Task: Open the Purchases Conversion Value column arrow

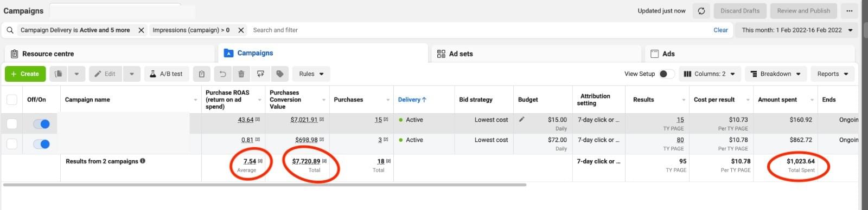Action: (x=324, y=100)
